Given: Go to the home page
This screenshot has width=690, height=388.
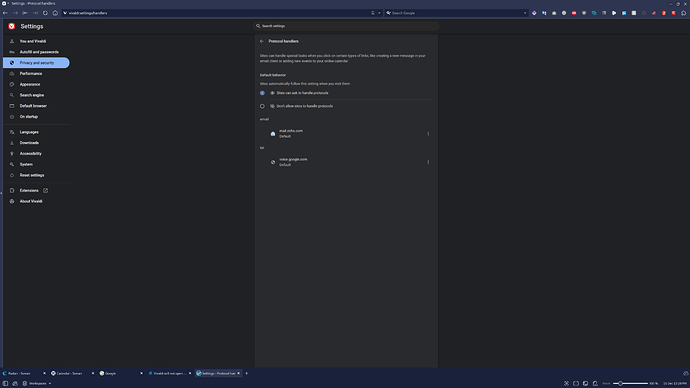Looking at the screenshot, I should tap(55, 13).
